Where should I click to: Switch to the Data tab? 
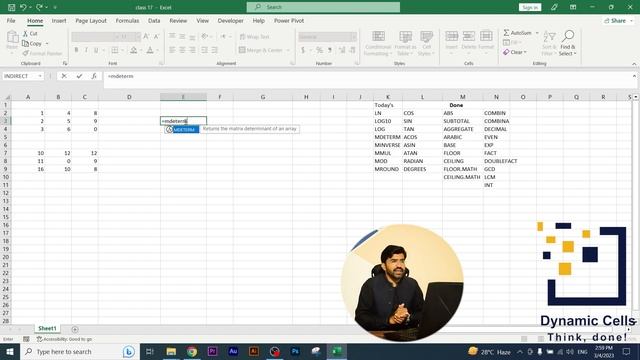[154, 20]
